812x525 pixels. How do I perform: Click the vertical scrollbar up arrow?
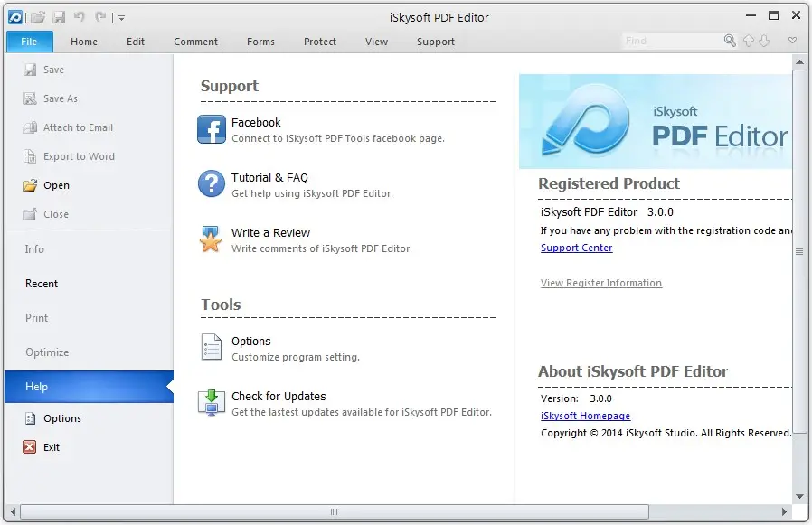(x=799, y=62)
